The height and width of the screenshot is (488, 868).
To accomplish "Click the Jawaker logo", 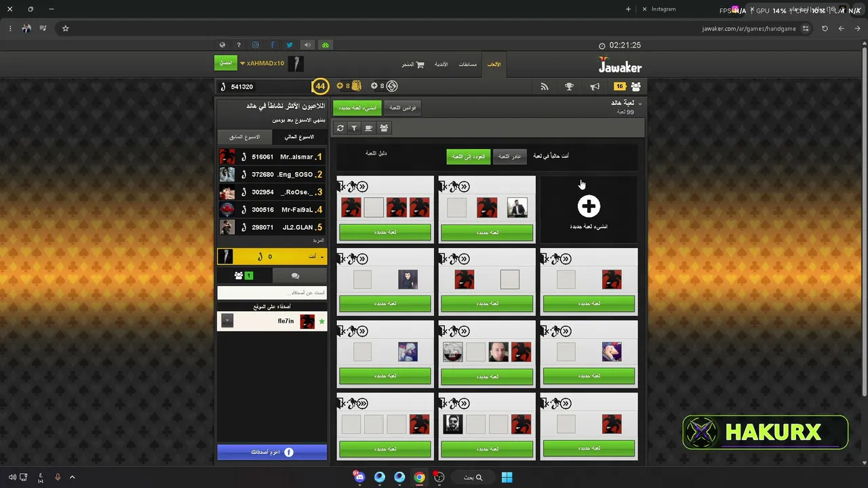I will coord(620,66).
